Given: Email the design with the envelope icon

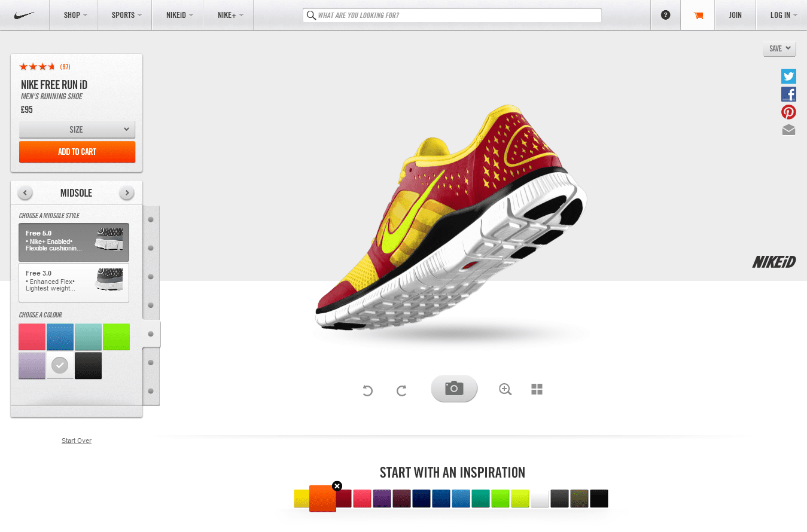Looking at the screenshot, I should [x=788, y=130].
